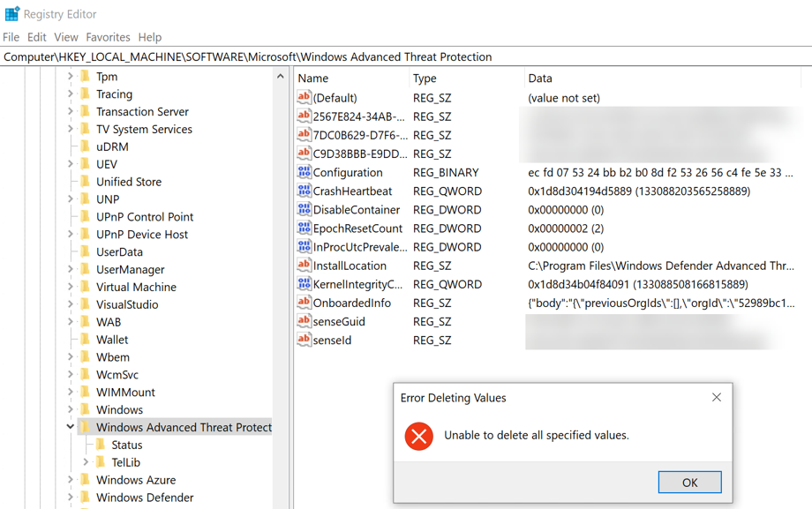Screen dimensions: 812x509
Task: Expand the Transaction Server key
Action: pos(71,112)
